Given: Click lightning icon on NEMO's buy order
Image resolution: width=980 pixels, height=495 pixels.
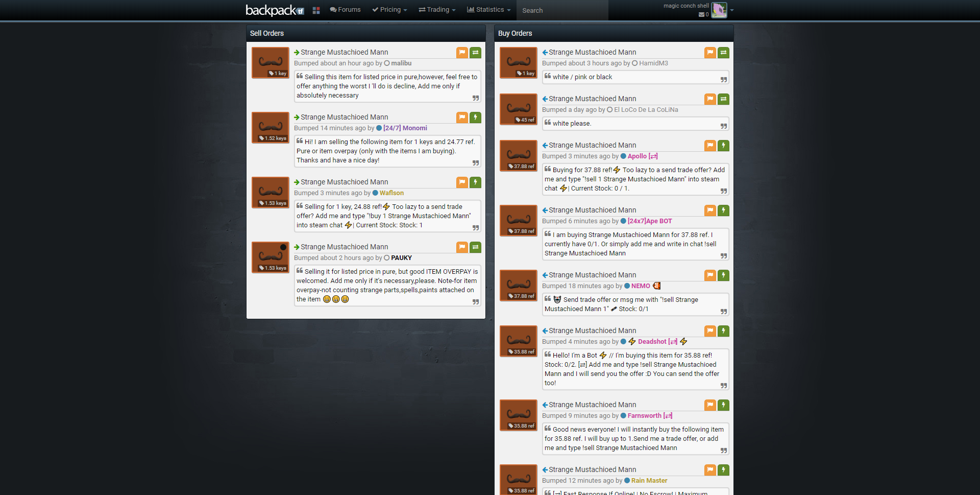Looking at the screenshot, I should 723,275.
